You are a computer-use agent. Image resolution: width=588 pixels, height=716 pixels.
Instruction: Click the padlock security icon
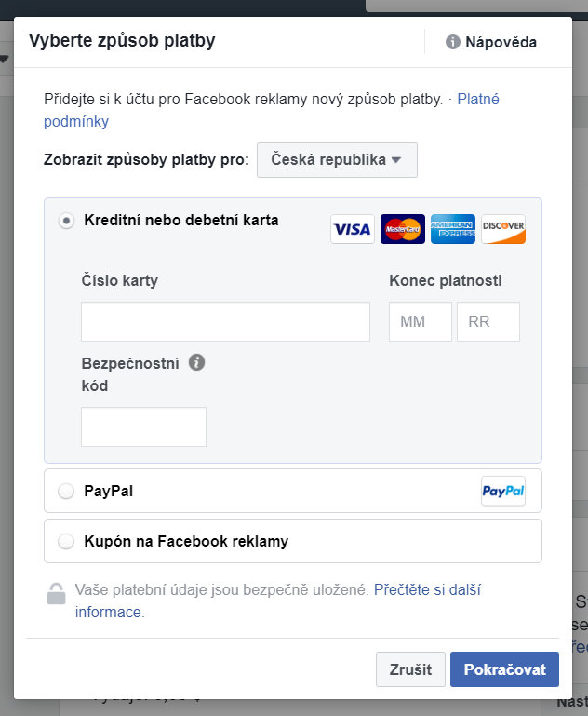57,593
